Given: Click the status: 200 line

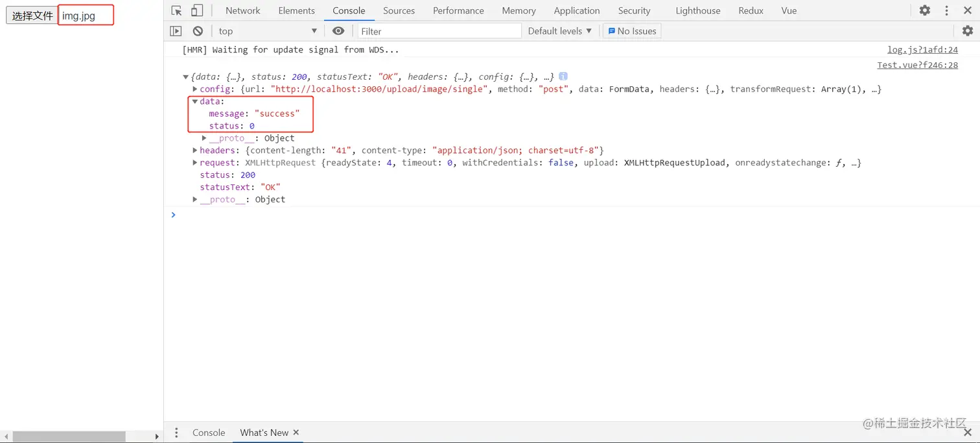Looking at the screenshot, I should [227, 175].
